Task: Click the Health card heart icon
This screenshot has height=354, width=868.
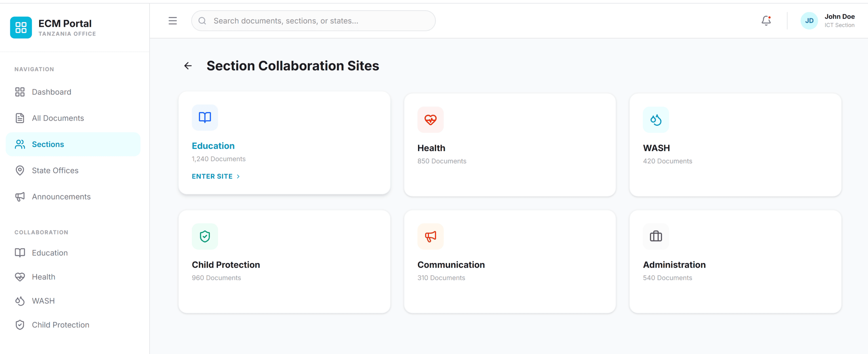Action: tap(430, 120)
